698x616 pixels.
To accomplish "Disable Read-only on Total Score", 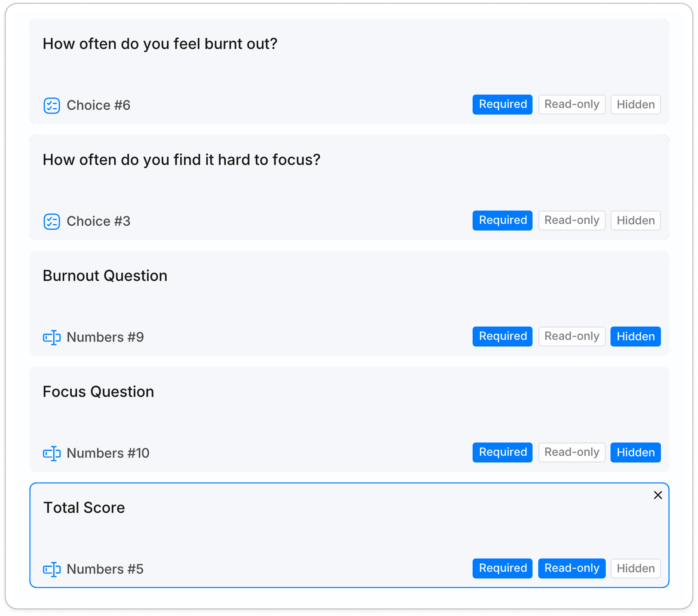I will (x=572, y=568).
